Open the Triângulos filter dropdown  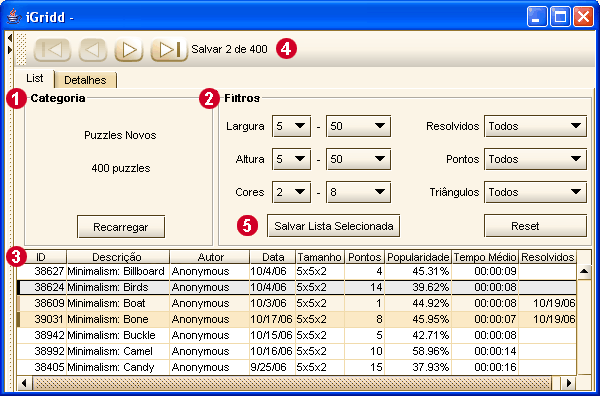pos(535,192)
